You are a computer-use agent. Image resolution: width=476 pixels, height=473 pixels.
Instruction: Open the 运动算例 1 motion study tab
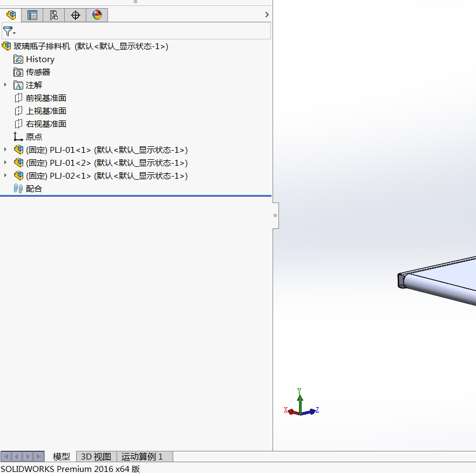pyautogui.click(x=142, y=457)
